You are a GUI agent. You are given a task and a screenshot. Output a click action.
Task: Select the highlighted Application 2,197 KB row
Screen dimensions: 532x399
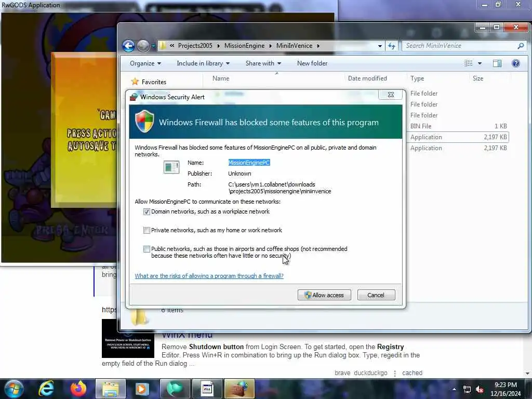click(x=458, y=137)
